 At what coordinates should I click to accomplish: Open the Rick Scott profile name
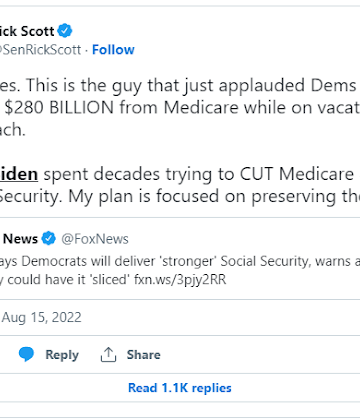27,31
